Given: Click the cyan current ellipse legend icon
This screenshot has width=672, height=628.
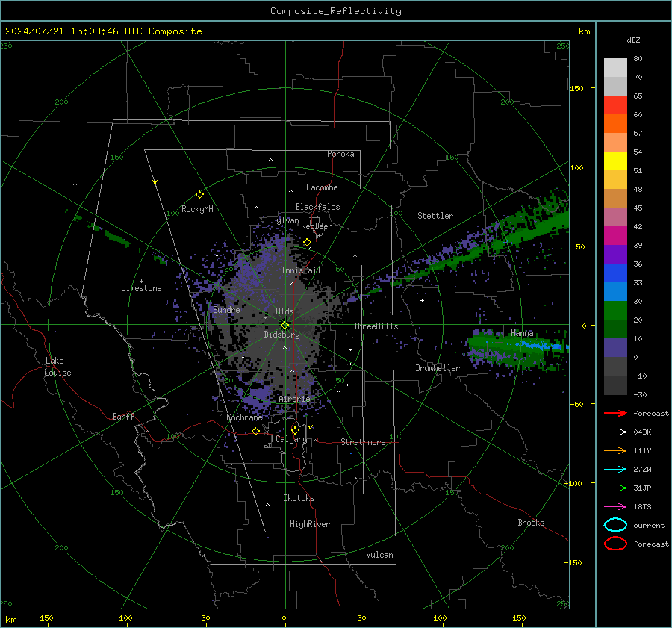Looking at the screenshot, I should click(615, 525).
